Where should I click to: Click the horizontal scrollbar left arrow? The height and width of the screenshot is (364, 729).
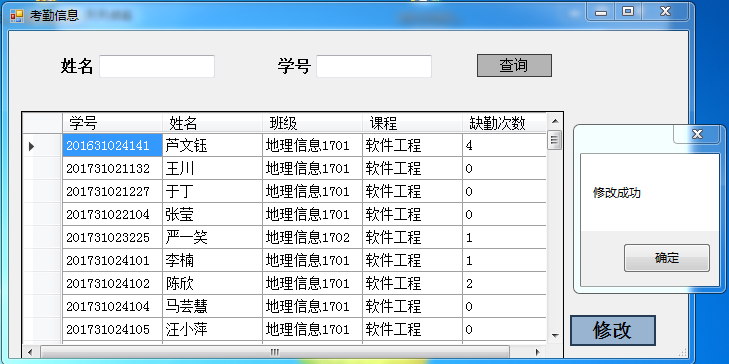pos(31,351)
